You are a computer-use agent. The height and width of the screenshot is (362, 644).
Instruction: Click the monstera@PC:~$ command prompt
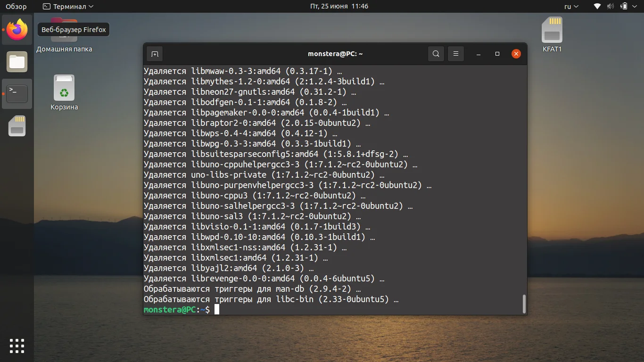[x=177, y=310]
